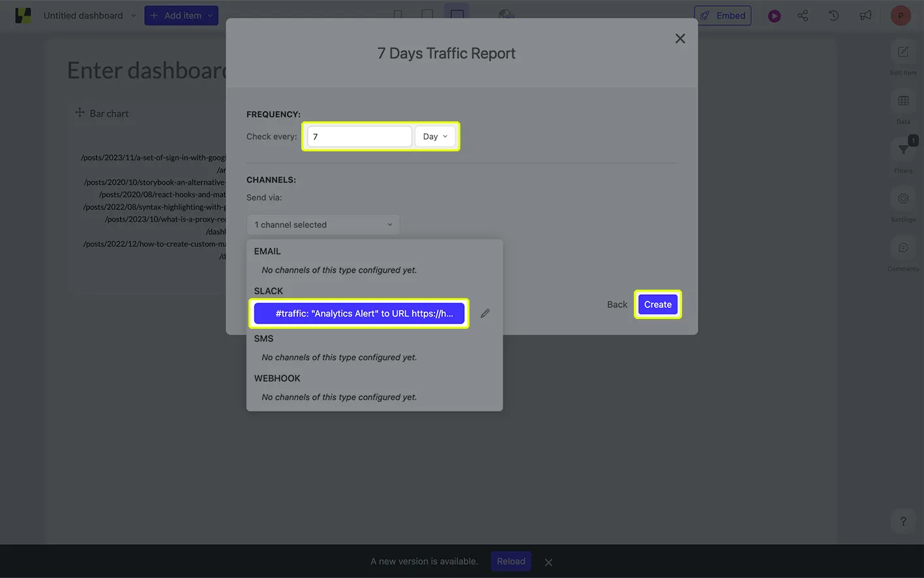
Task: Switch to mobile screen preview icon
Action: point(398,15)
